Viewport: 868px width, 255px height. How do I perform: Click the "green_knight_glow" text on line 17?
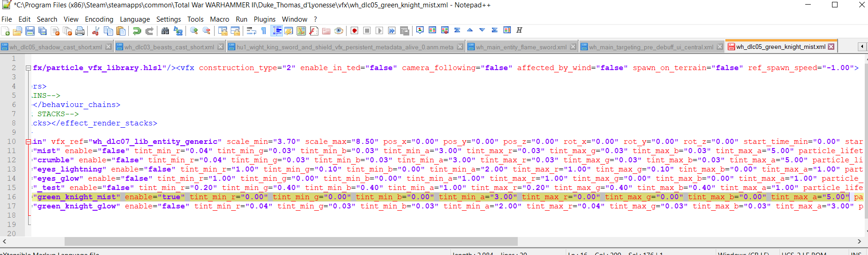click(77, 206)
